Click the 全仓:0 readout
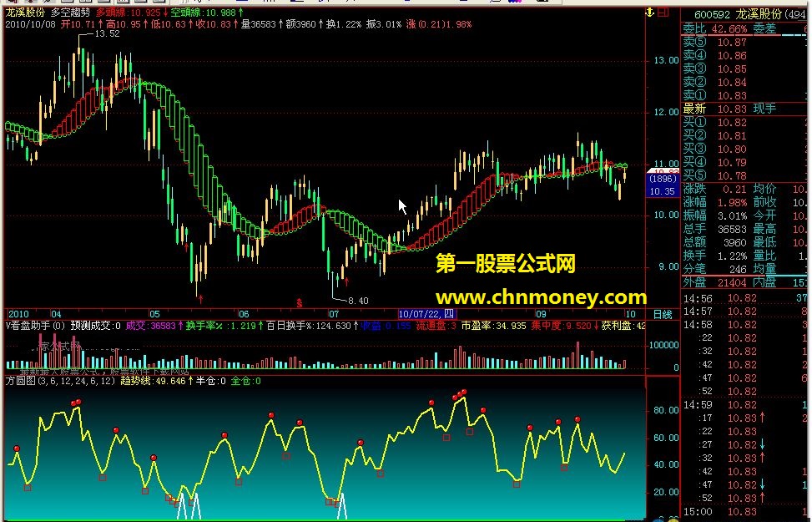Image resolution: width=812 pixels, height=522 pixels. [x=246, y=381]
